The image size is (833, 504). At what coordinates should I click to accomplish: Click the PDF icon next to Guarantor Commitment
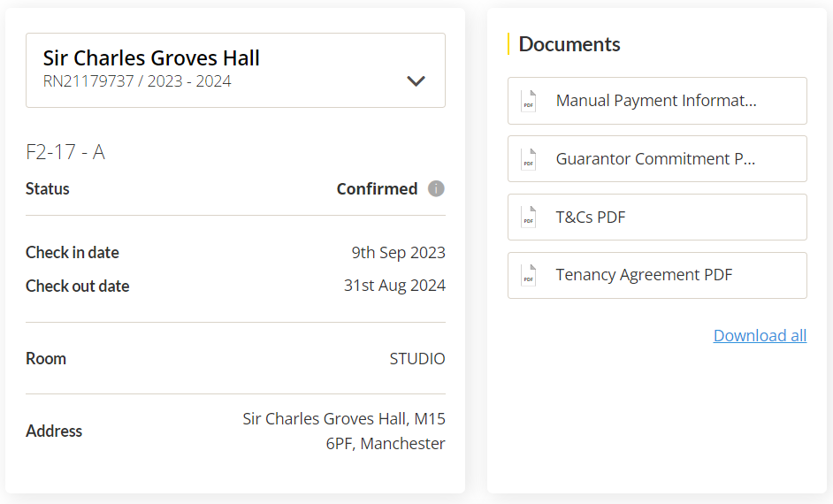(x=529, y=159)
